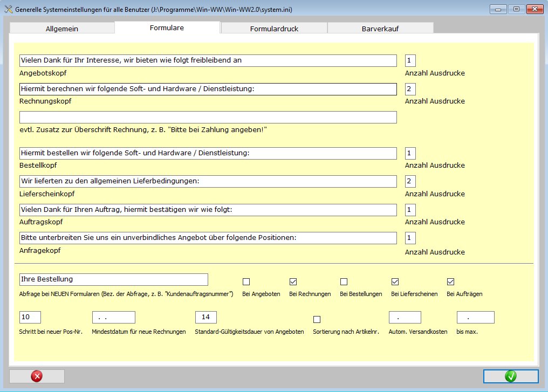Click the 'bis max.' amount field

click(476, 317)
